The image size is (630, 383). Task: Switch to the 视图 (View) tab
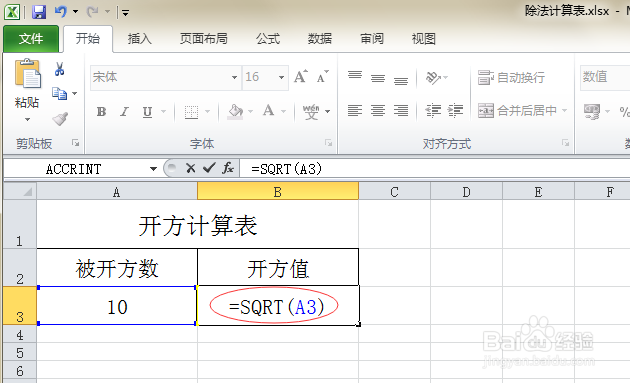pos(423,39)
